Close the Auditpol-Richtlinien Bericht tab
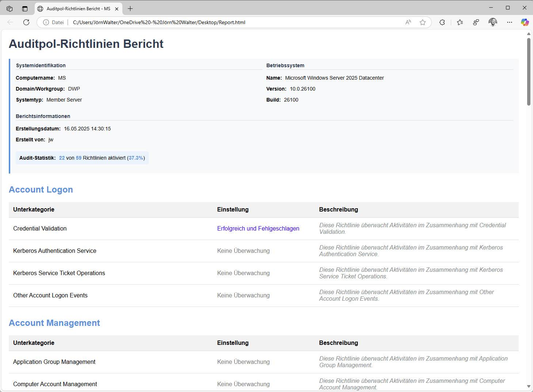Image resolution: width=533 pixels, height=392 pixels. click(117, 9)
